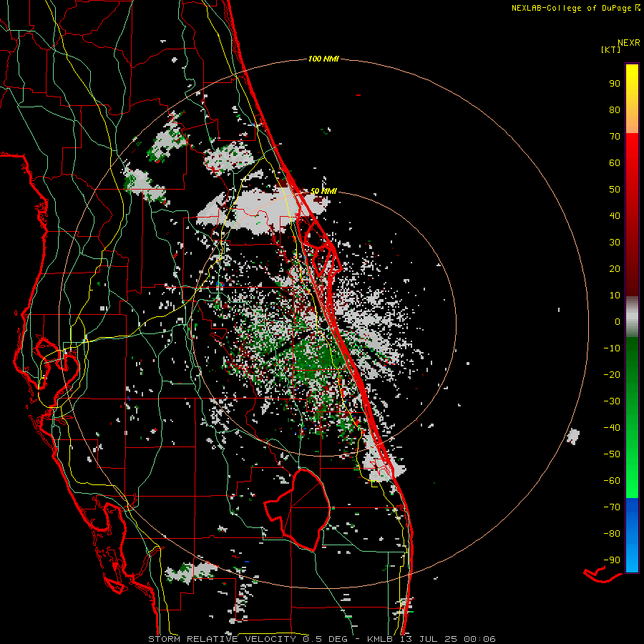Click the 70 value on velocity scale
This screenshot has height=644, width=644.
(615, 137)
